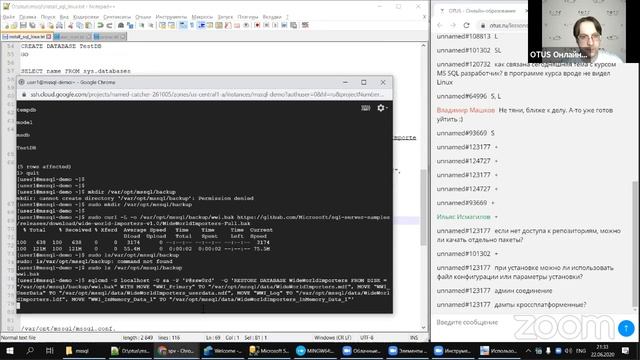
Task: Close the install_sql_linux.txt tab with red X
Action: pyautogui.click(x=49, y=37)
